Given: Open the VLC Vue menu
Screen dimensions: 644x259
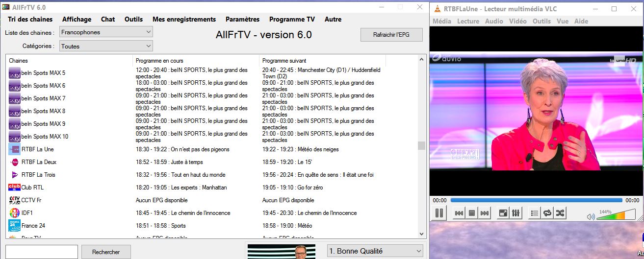Looking at the screenshot, I should tap(563, 21).
